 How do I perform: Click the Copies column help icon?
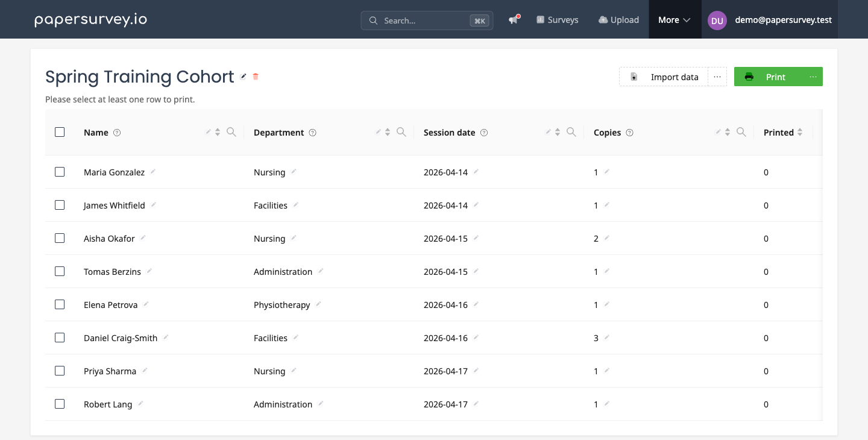click(x=629, y=133)
